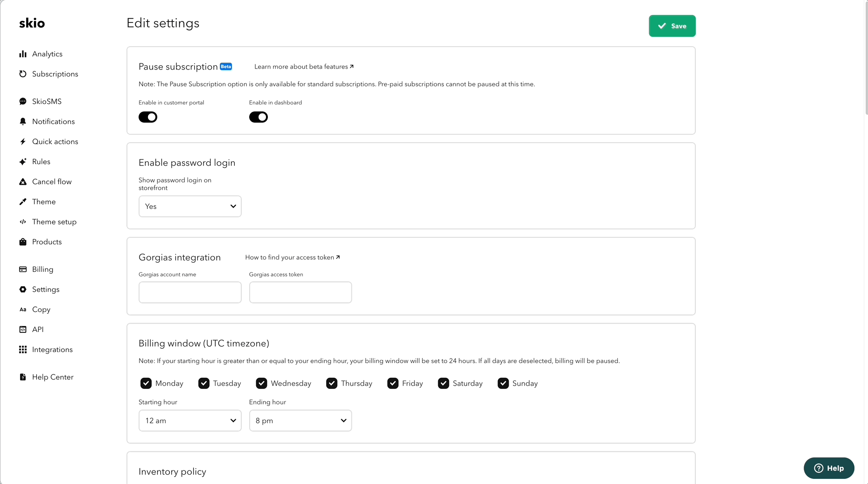Click the Settings gear icon
The width and height of the screenshot is (868, 484).
pyautogui.click(x=23, y=290)
